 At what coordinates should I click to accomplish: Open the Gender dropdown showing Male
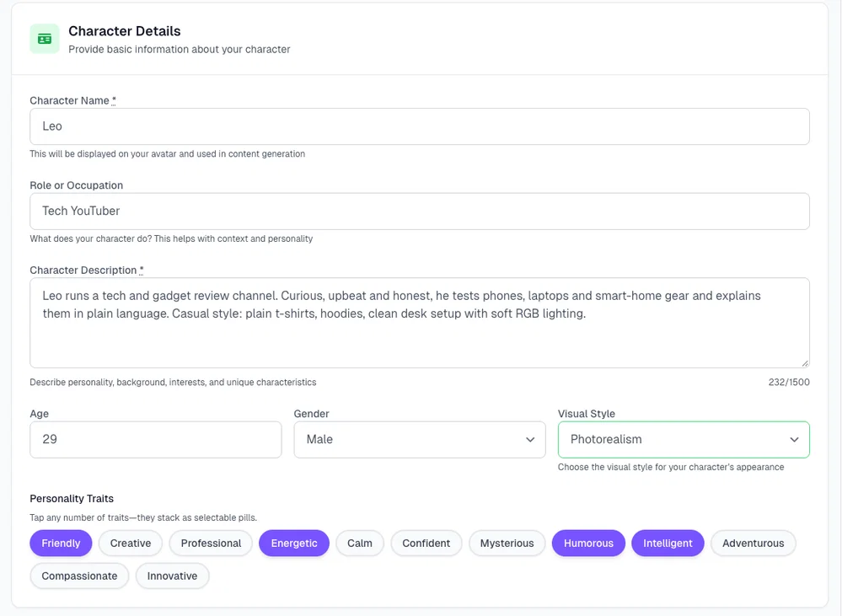pyautogui.click(x=420, y=439)
